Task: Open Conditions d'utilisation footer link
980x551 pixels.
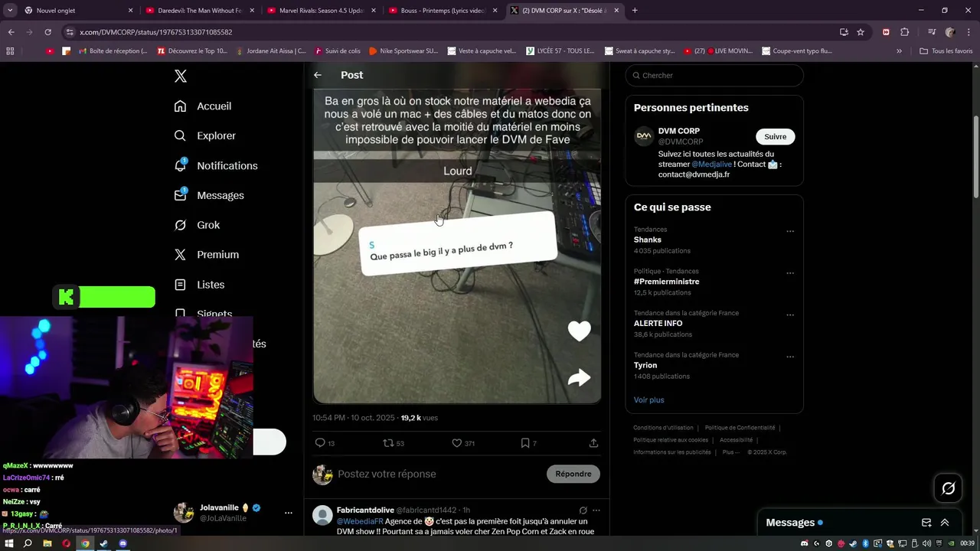Action: click(663, 428)
